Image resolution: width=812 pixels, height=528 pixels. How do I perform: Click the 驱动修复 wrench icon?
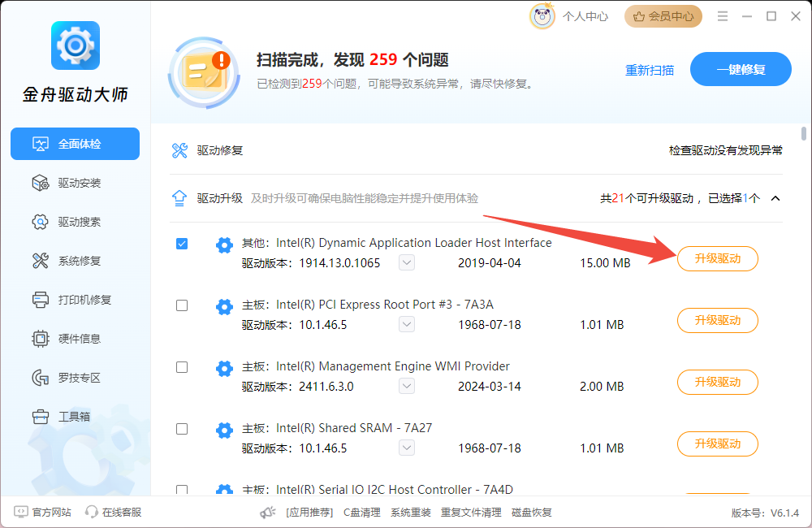pos(179,150)
